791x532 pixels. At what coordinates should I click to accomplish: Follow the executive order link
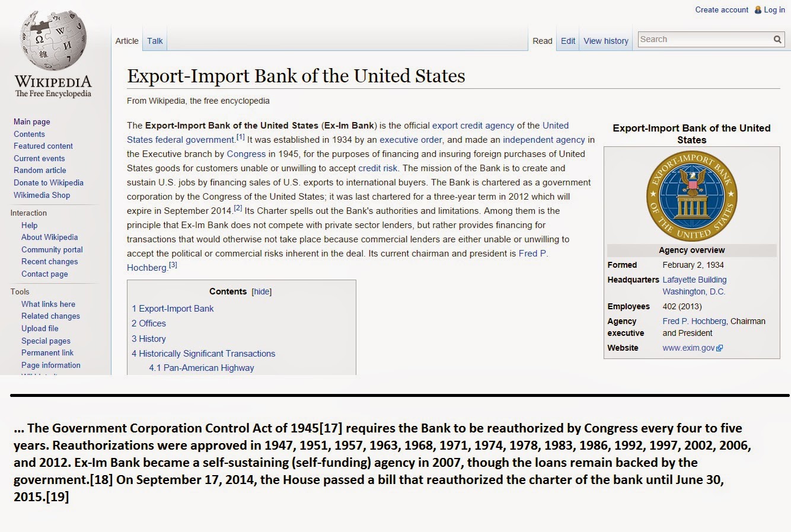tap(411, 140)
